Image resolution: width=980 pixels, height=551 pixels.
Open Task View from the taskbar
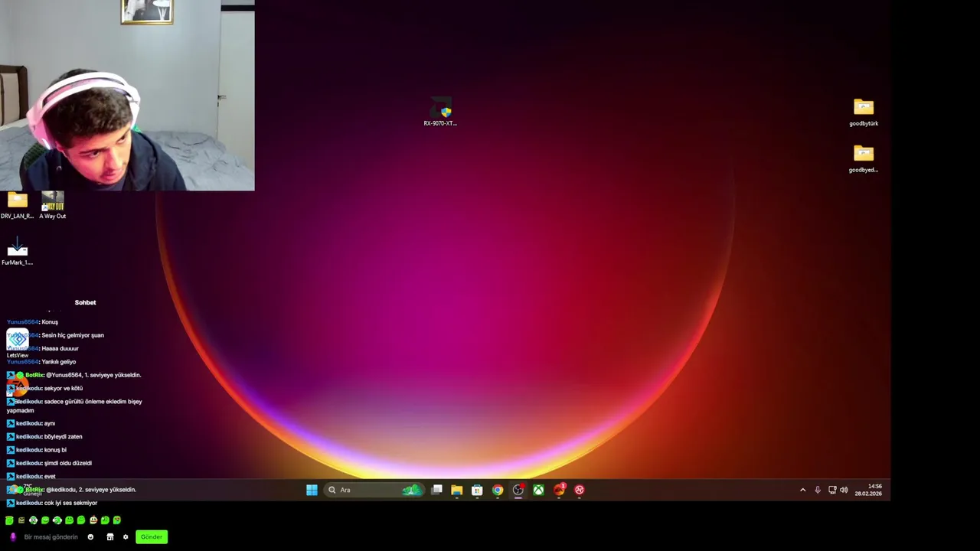[436, 490]
